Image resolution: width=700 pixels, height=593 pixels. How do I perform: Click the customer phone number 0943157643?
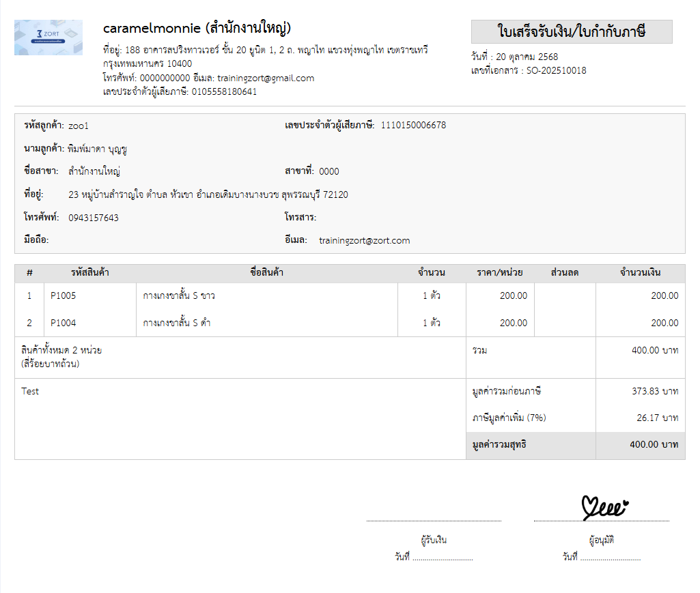(94, 218)
